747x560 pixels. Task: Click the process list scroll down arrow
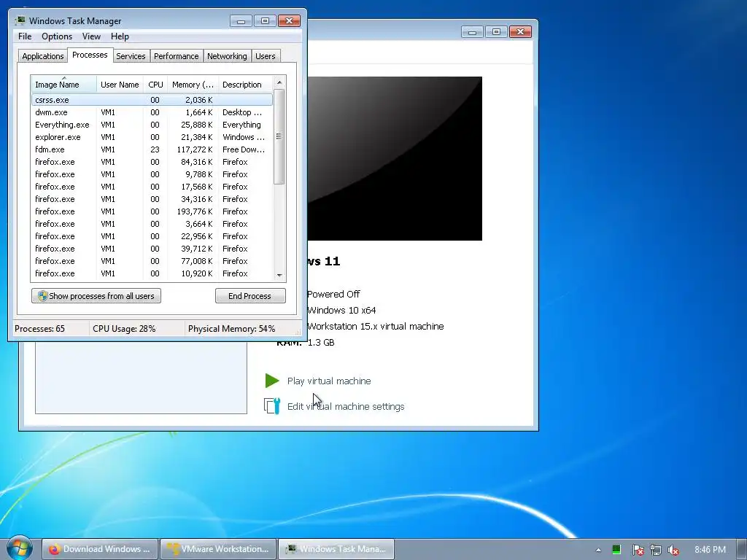(x=279, y=275)
